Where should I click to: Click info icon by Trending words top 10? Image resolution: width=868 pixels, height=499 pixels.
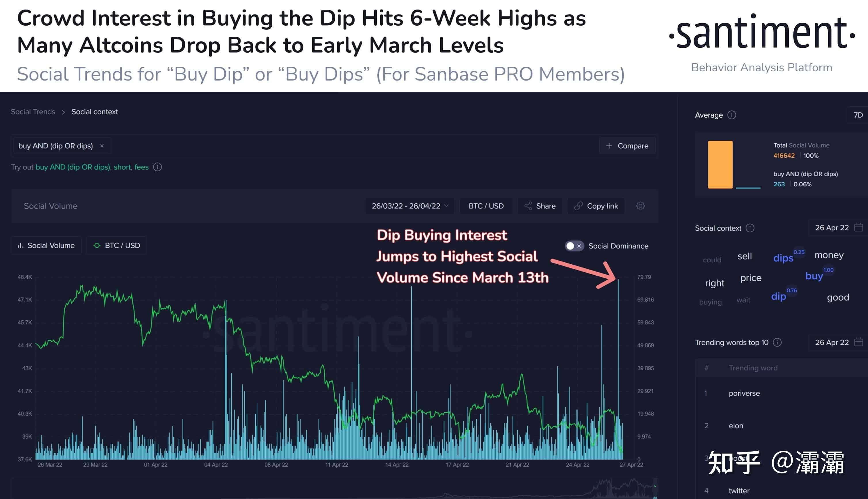pyautogui.click(x=777, y=342)
